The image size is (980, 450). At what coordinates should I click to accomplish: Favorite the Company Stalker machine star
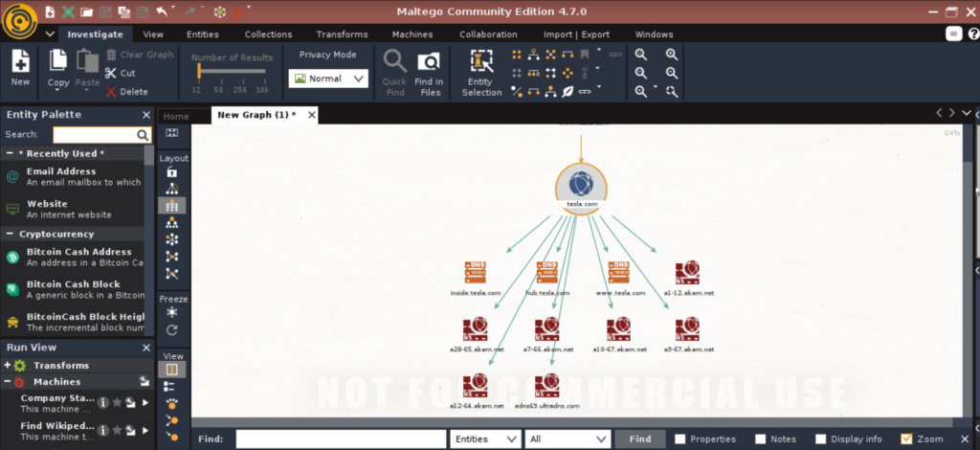coord(117,402)
